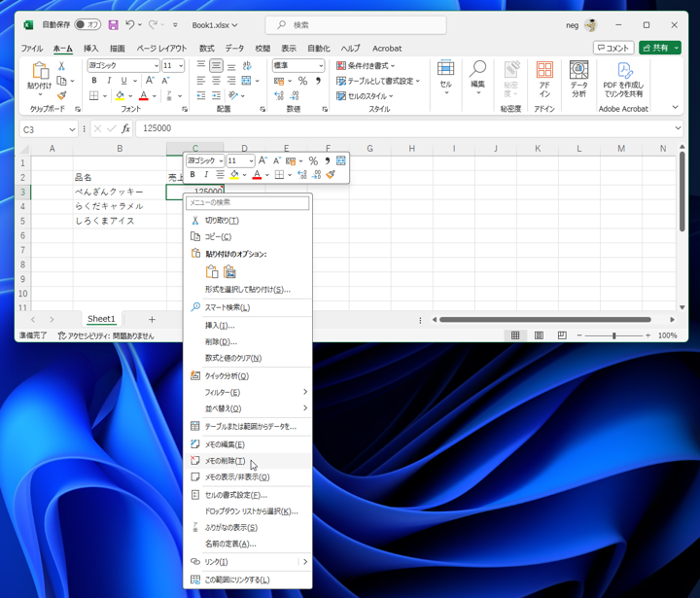This screenshot has width=700, height=598.
Task: Open the 数式 ribbon tab
Action: tap(207, 49)
